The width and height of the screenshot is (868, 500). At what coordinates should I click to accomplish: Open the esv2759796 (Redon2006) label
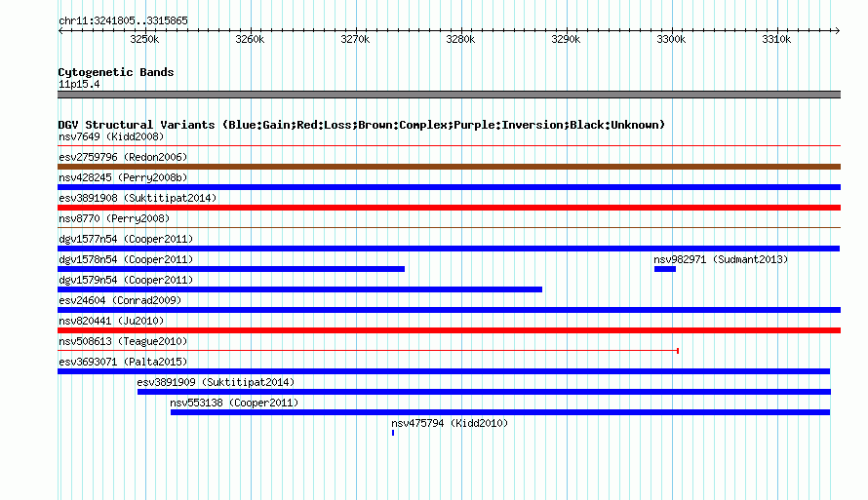[123, 157]
